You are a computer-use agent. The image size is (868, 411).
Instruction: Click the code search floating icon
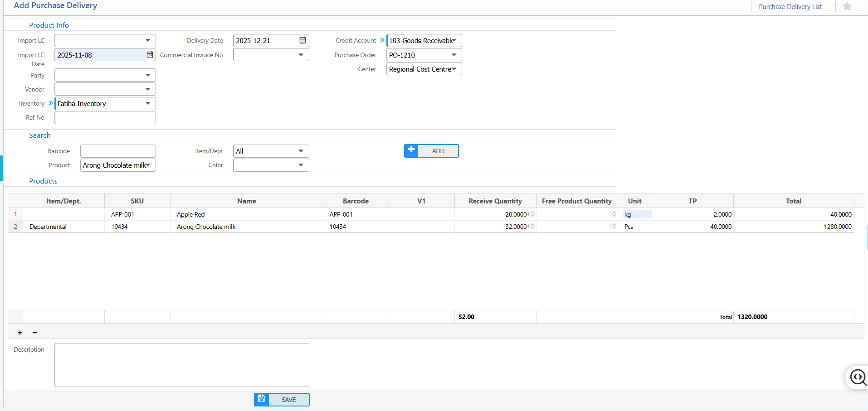[x=858, y=377]
